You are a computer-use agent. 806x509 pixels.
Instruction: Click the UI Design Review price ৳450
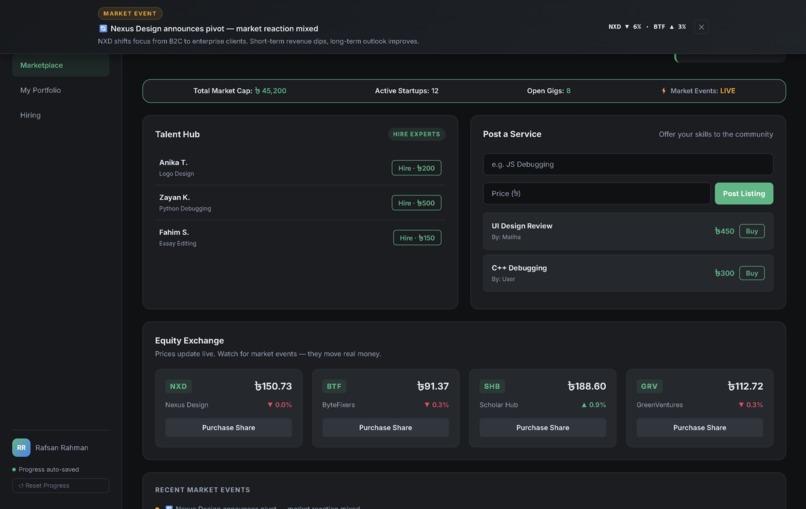tap(724, 231)
